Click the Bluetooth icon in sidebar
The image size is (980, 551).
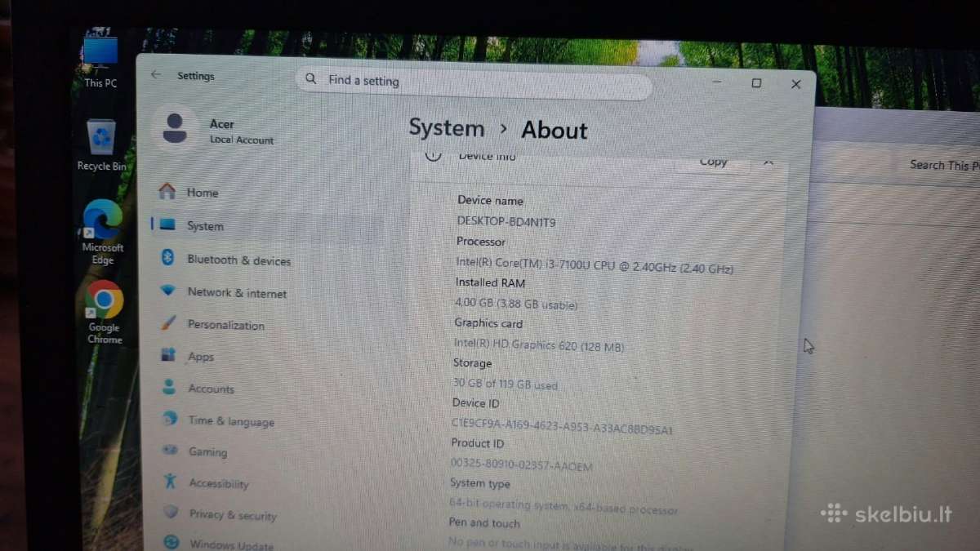pos(168,258)
